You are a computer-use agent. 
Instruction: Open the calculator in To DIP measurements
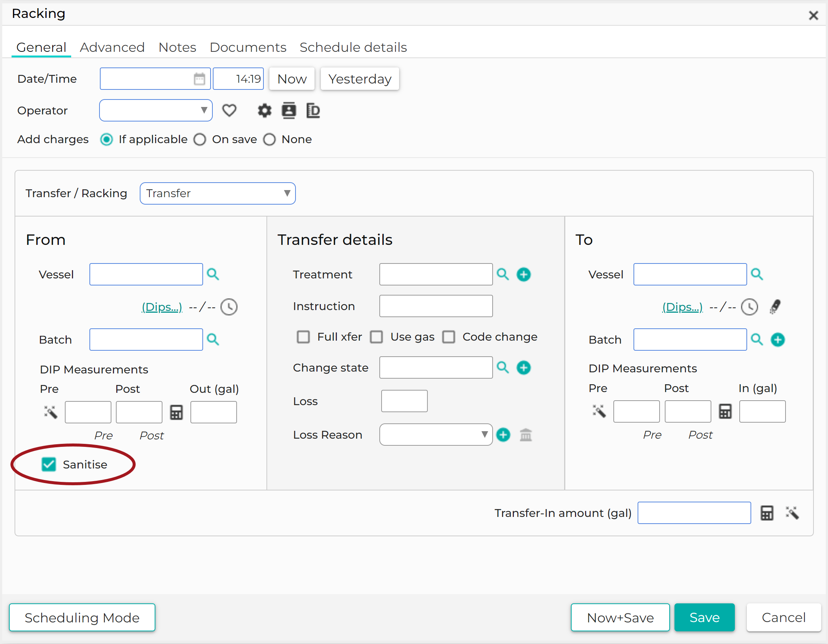coord(725,411)
